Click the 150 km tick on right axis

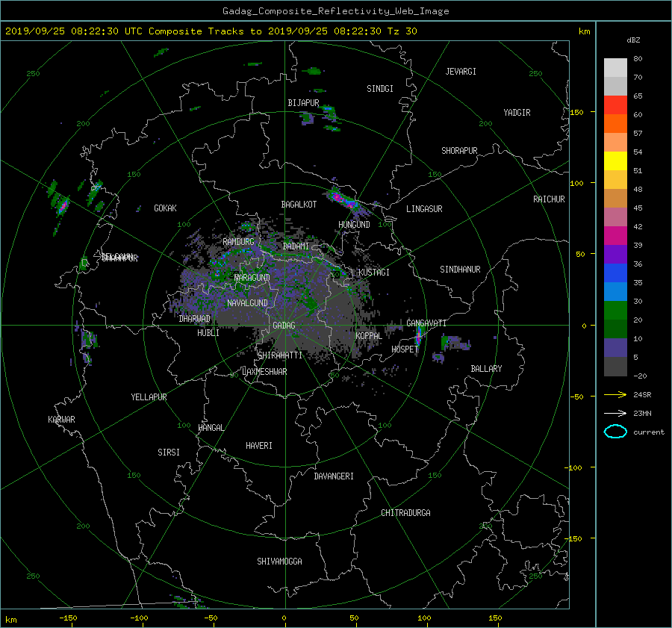576,112
